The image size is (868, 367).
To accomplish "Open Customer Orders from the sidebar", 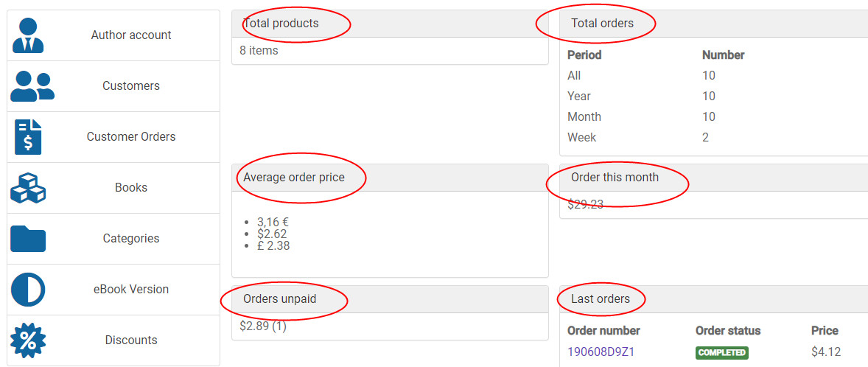I will 131,137.
